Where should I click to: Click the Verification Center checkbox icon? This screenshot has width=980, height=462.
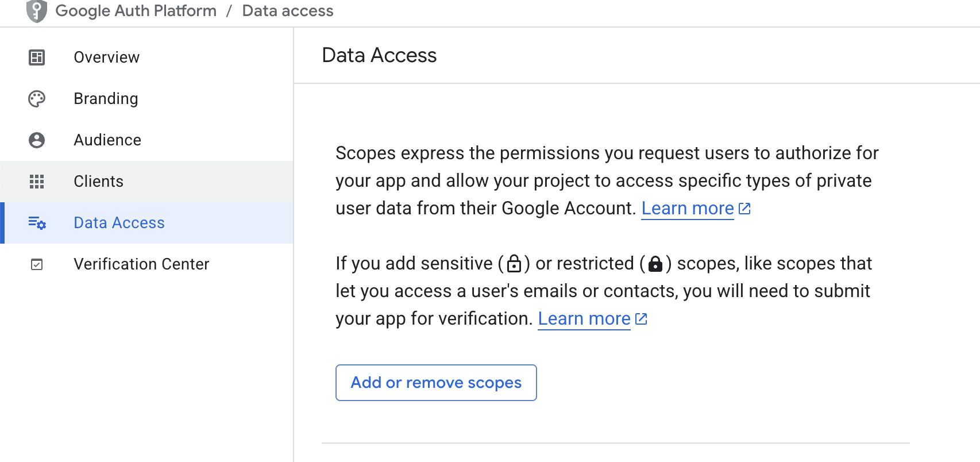(x=37, y=264)
